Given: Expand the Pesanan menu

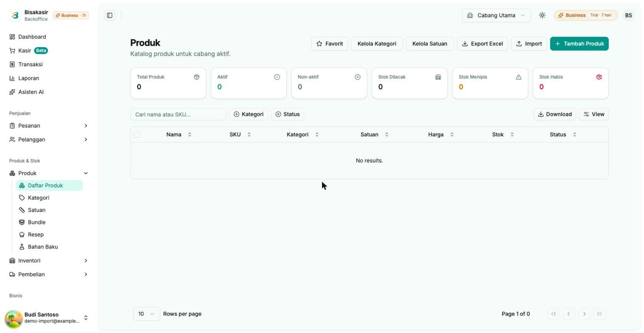Looking at the screenshot, I should point(49,126).
